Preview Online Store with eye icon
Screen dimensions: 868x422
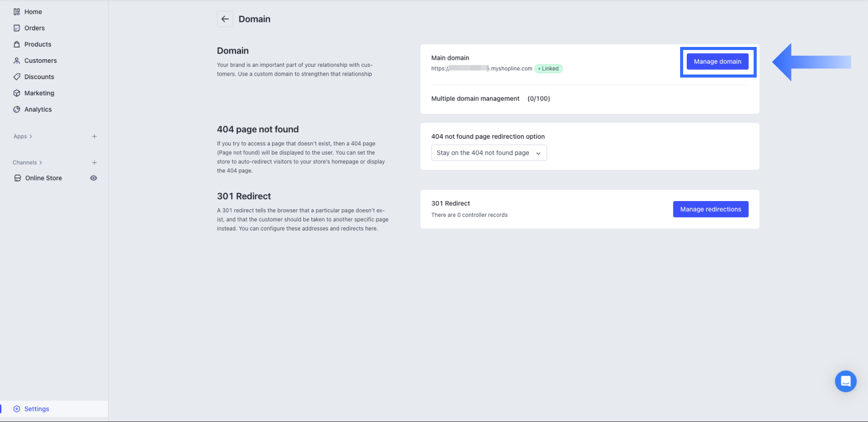pos(93,178)
